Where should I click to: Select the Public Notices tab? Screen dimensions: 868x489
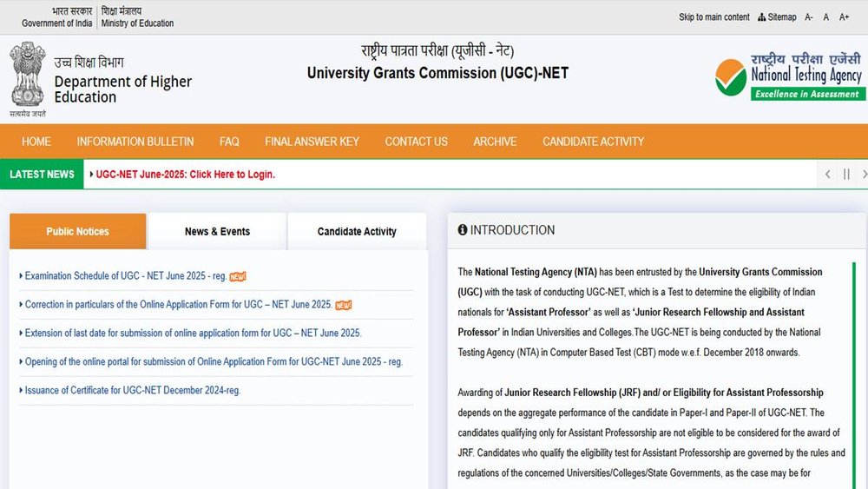pyautogui.click(x=77, y=232)
